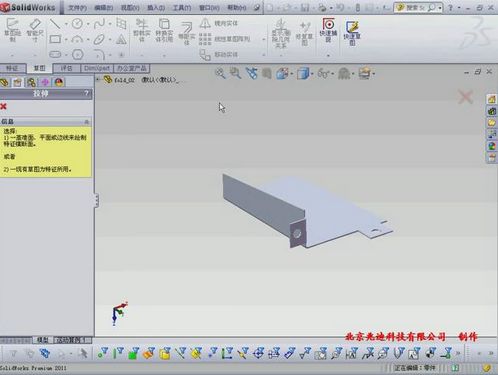Click the fa14_02 part name in tree
This screenshot has width=498, height=375.
[124, 80]
